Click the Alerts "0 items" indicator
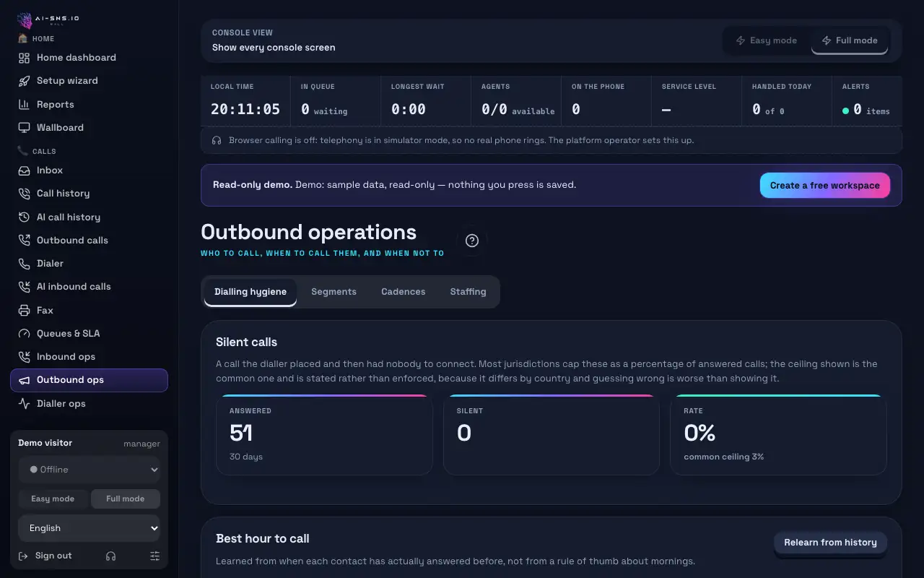 [x=866, y=110]
